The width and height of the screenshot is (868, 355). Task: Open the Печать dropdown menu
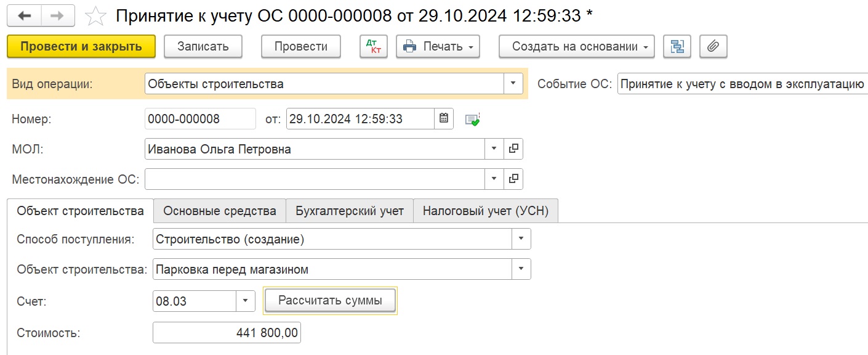[438, 46]
